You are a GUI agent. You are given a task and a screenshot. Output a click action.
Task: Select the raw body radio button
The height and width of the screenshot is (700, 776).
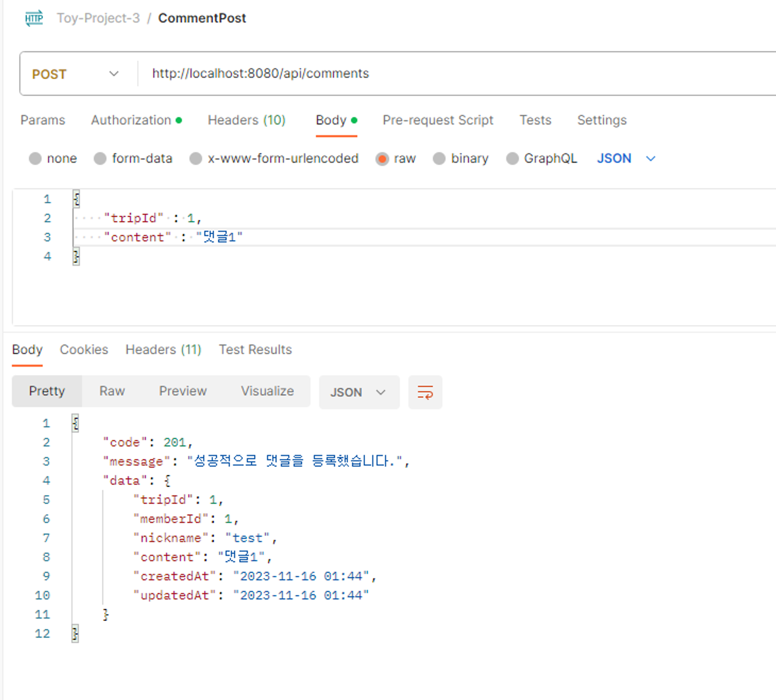382,159
